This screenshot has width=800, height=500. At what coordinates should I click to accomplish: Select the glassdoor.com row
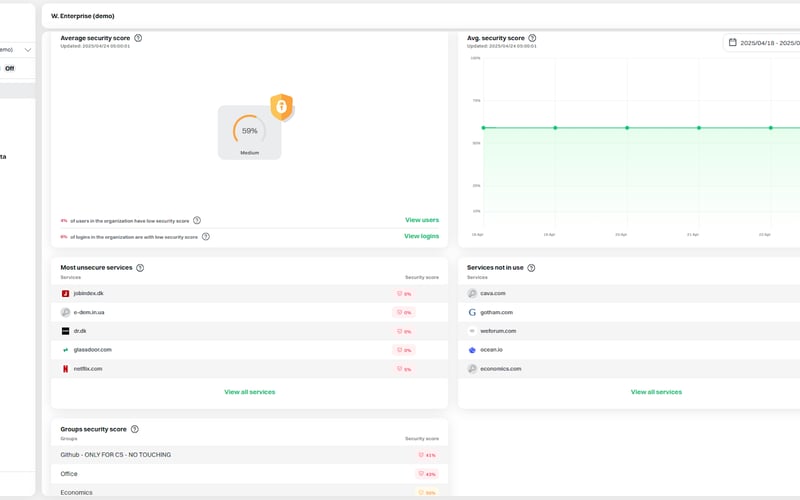pos(249,350)
